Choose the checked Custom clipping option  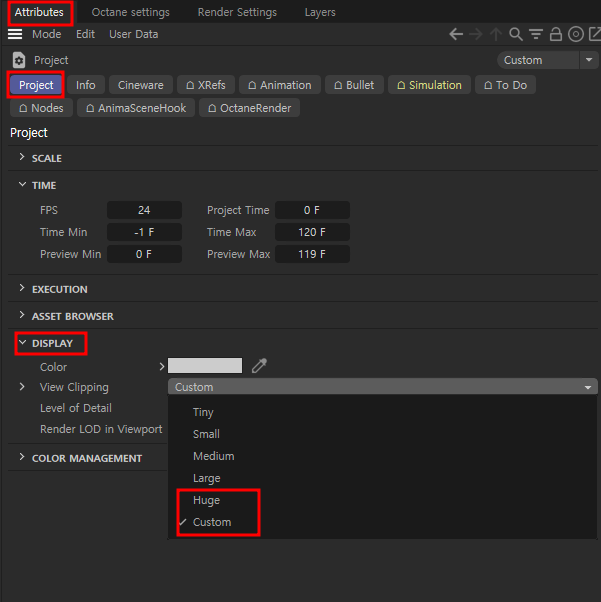211,522
